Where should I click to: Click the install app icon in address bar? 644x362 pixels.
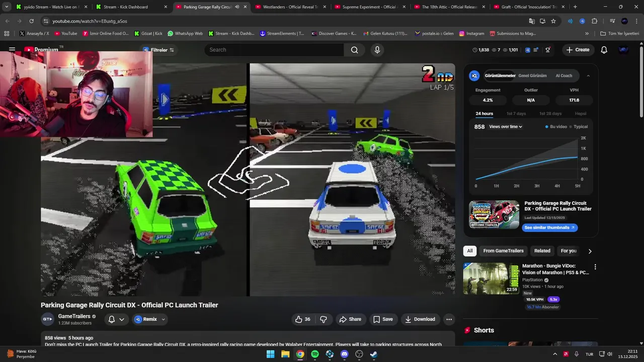click(x=542, y=21)
